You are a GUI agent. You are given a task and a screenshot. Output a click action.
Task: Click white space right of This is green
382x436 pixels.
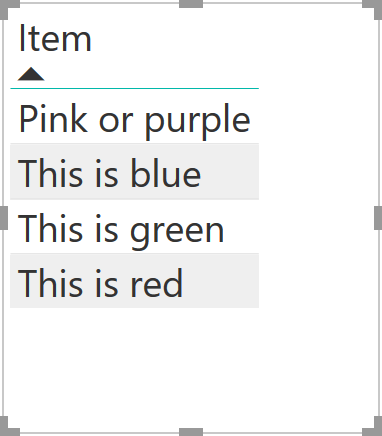(x=242, y=227)
